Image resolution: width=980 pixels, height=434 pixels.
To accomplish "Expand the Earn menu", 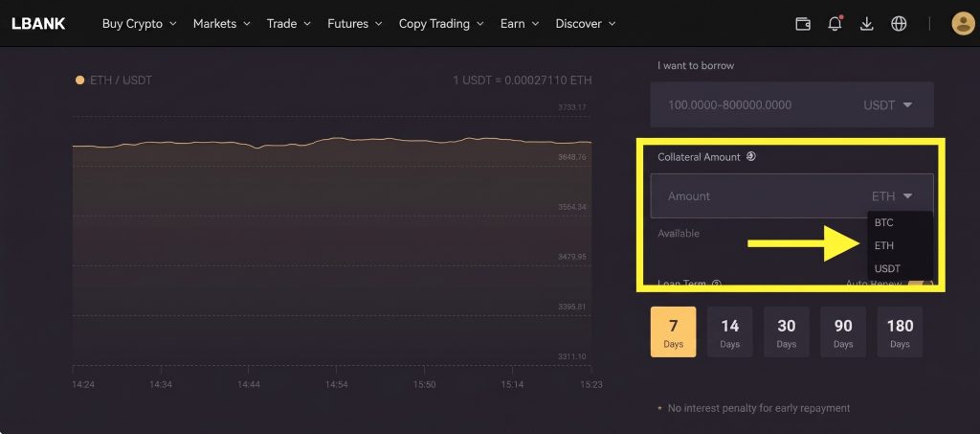I will point(520,24).
